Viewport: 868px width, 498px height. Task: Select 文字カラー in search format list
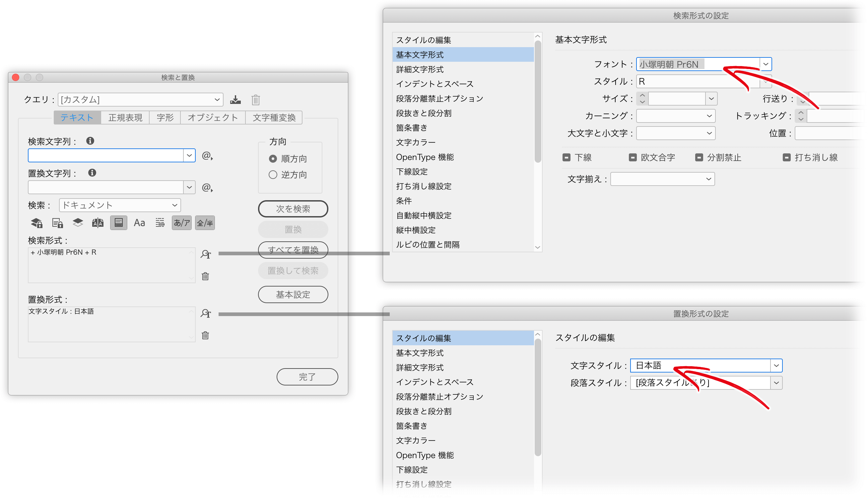point(463,142)
